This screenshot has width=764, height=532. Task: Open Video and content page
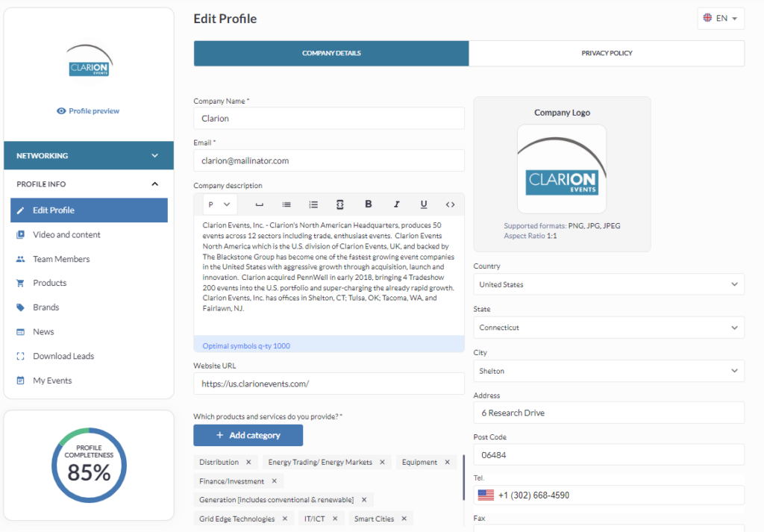coord(66,235)
